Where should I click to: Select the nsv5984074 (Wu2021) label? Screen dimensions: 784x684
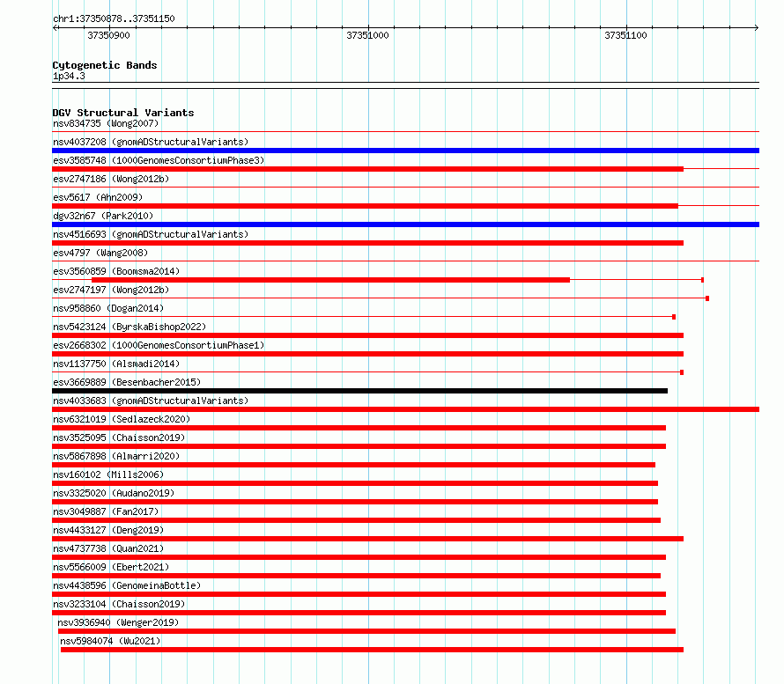click(x=110, y=641)
